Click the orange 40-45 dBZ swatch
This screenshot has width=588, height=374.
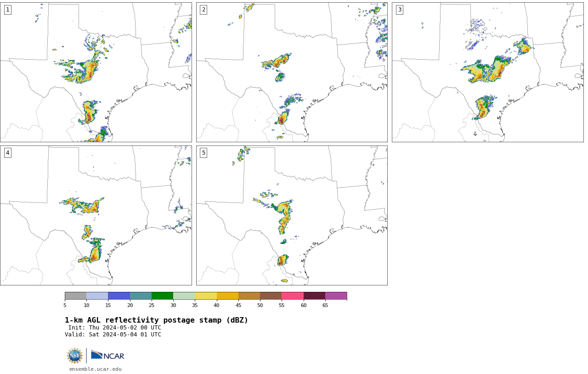tap(227, 296)
